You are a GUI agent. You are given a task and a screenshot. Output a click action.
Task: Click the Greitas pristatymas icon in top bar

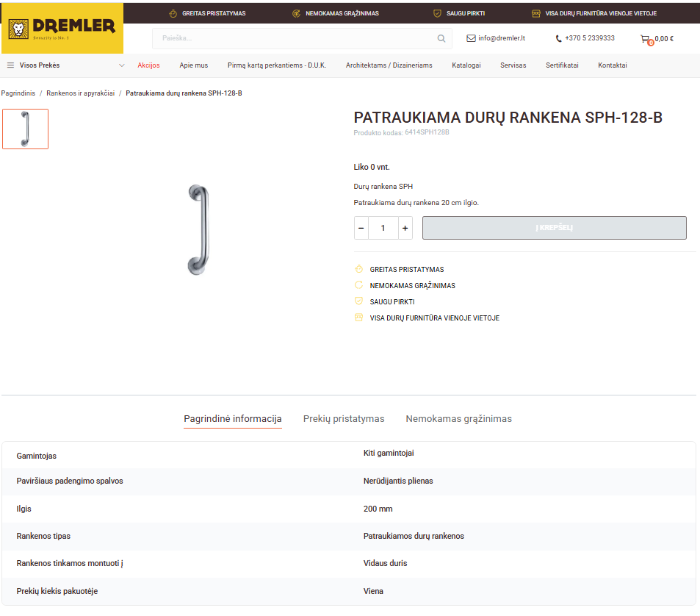173,13
